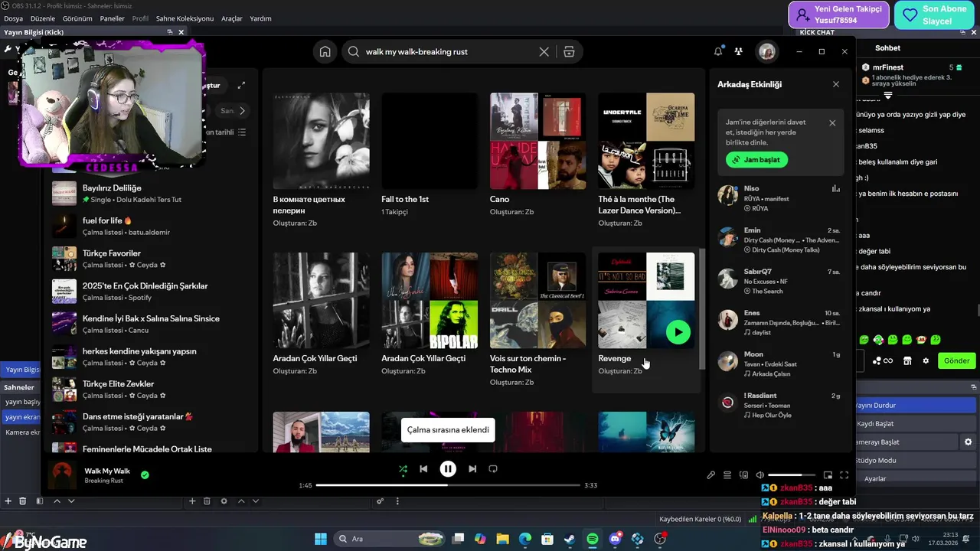Toggle the repeat mode in the player
The image size is (980, 551).
pos(493,468)
